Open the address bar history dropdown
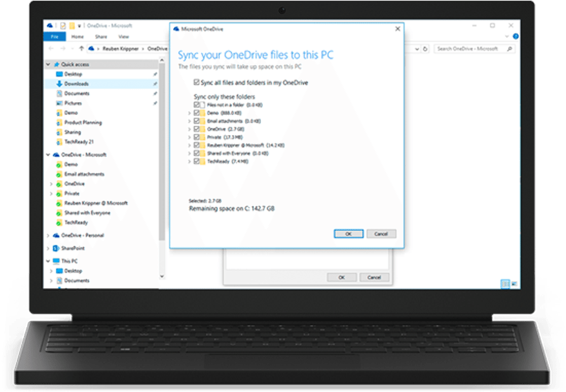This screenshot has width=566, height=392. 417,48
